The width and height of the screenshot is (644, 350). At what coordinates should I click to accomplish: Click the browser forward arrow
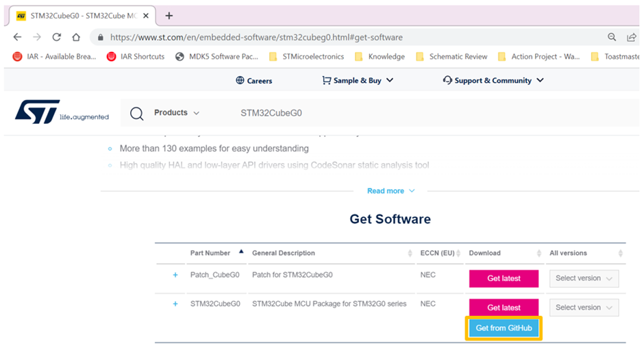pyautogui.click(x=37, y=37)
